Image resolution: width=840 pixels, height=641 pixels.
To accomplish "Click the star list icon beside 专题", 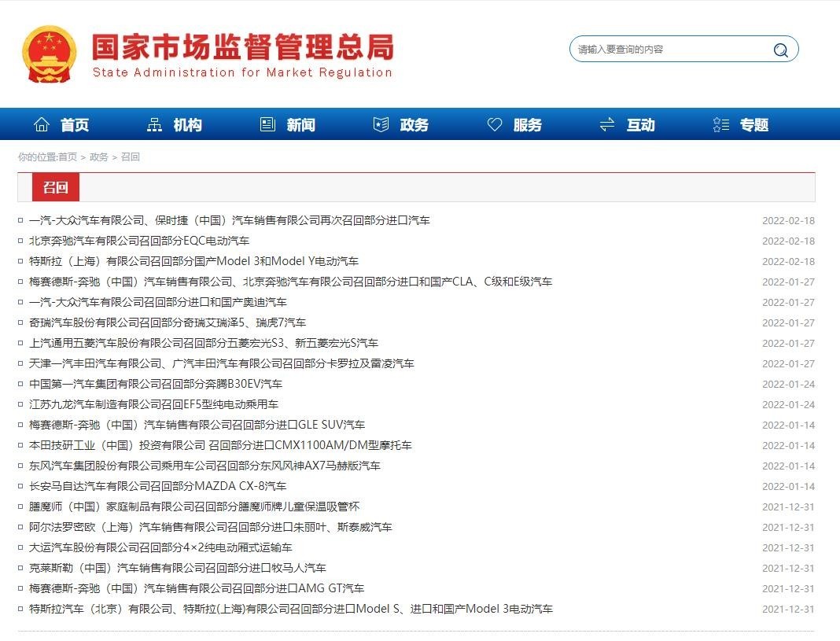I will (x=721, y=125).
